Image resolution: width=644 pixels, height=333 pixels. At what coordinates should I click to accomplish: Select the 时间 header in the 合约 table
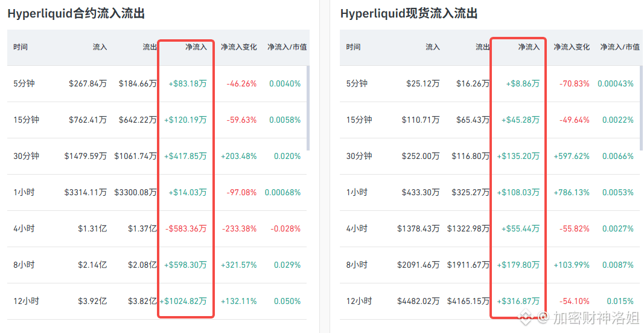20,47
